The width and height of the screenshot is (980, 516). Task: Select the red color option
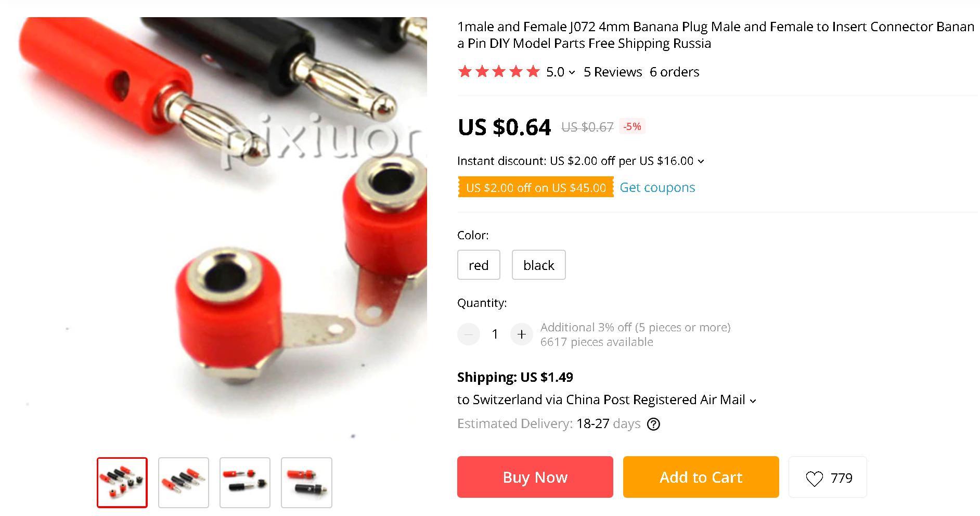point(479,265)
